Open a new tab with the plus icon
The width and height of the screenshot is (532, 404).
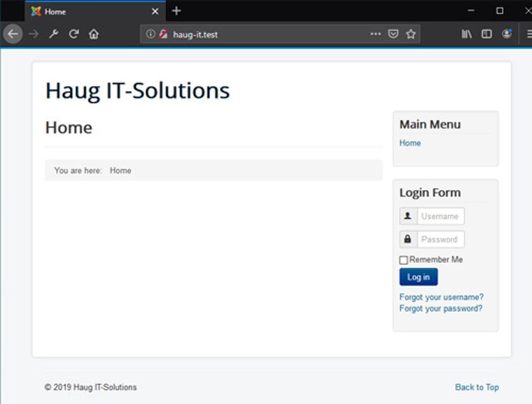coord(177,11)
